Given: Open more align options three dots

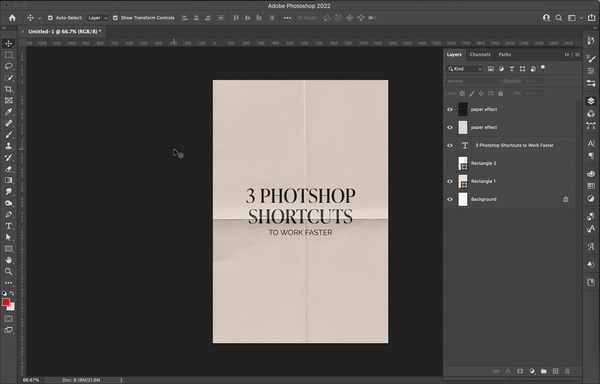Looking at the screenshot, I should click(287, 18).
